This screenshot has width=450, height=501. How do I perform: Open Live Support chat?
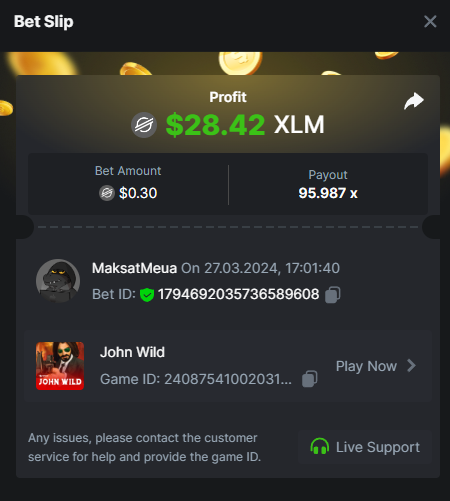365,447
